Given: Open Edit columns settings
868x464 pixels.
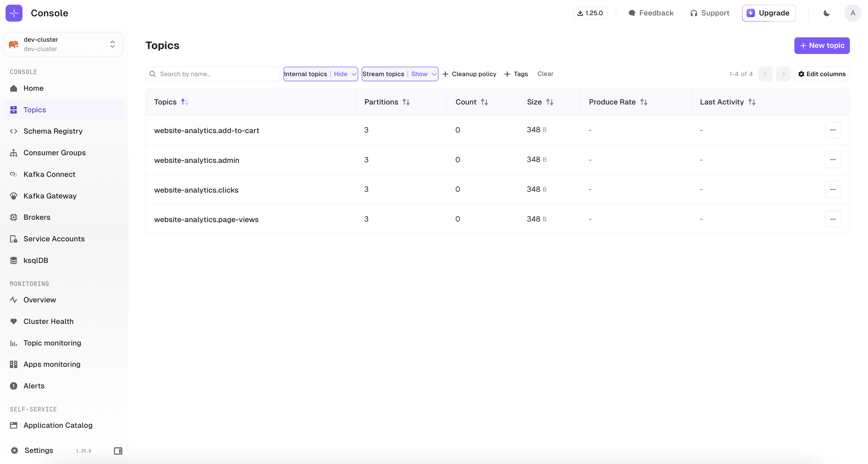Looking at the screenshot, I should coord(822,74).
